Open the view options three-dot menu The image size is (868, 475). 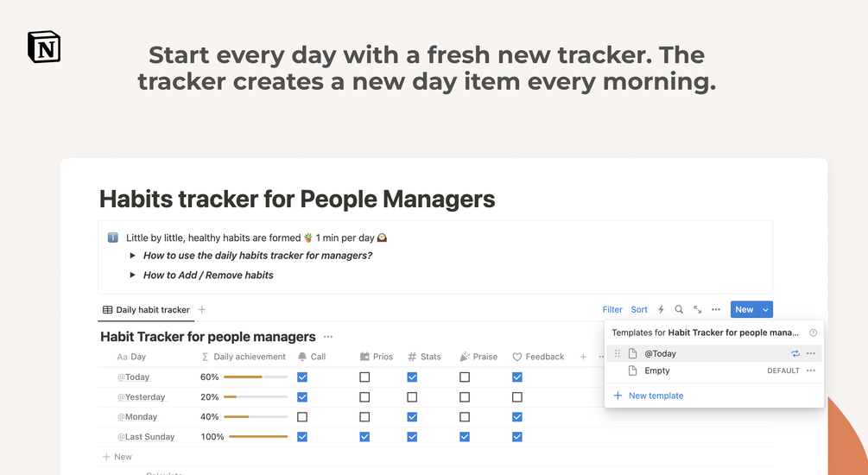tap(716, 309)
